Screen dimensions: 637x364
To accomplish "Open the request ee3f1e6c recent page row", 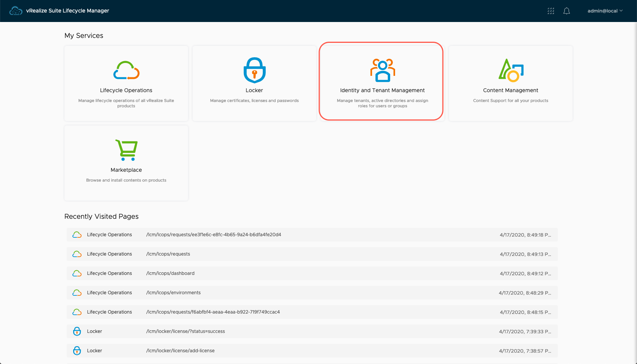I will [x=213, y=235].
